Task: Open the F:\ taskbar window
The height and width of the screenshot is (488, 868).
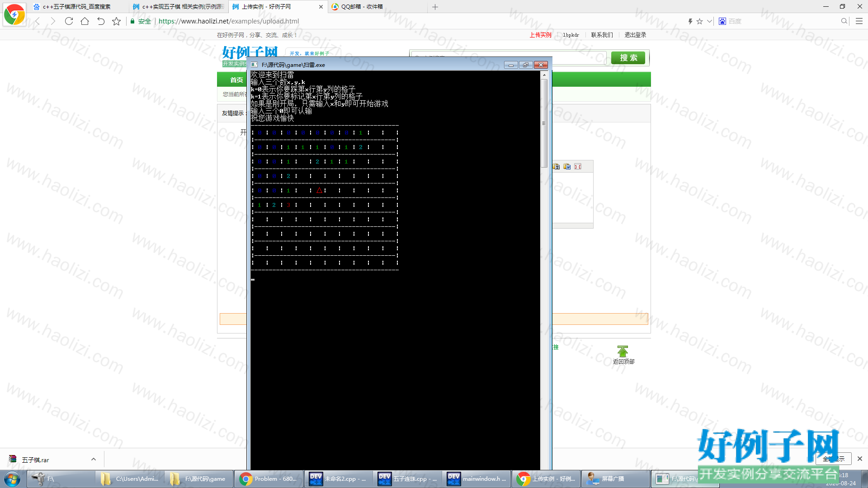Action: [x=61, y=479]
